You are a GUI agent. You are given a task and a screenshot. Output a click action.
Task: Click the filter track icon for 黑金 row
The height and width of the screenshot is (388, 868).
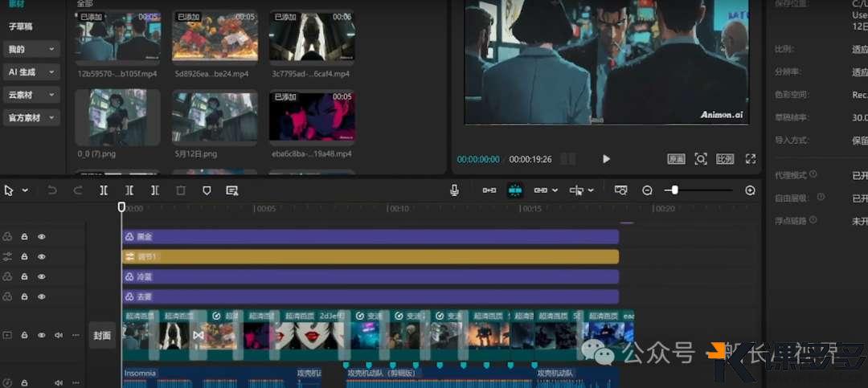pos(7,236)
